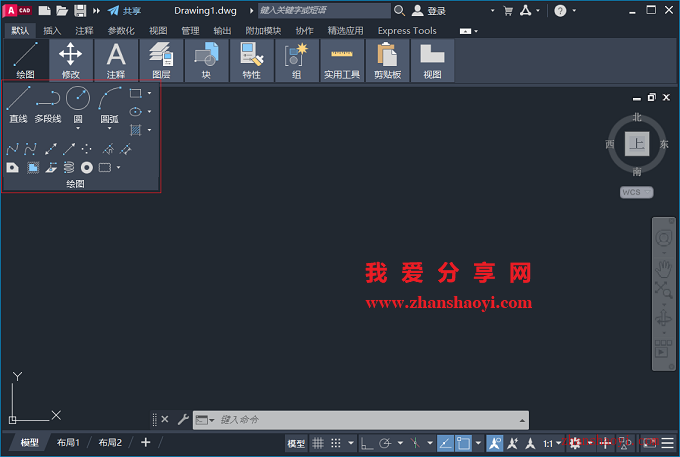Click the Pan hand icon in navigation bar
The width and height of the screenshot is (680, 457).
click(x=663, y=269)
